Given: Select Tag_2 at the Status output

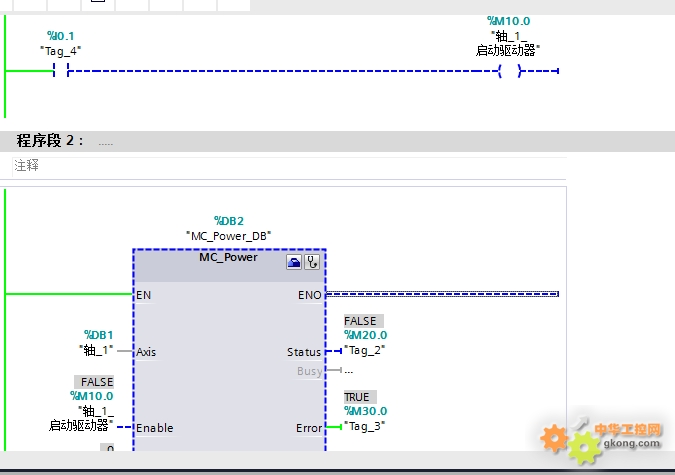Looking at the screenshot, I should point(365,350).
